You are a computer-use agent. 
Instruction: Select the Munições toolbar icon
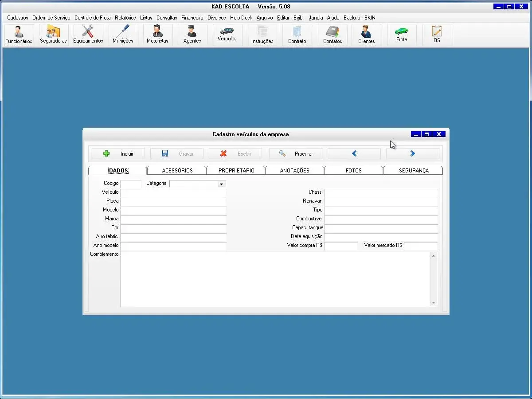(x=123, y=35)
